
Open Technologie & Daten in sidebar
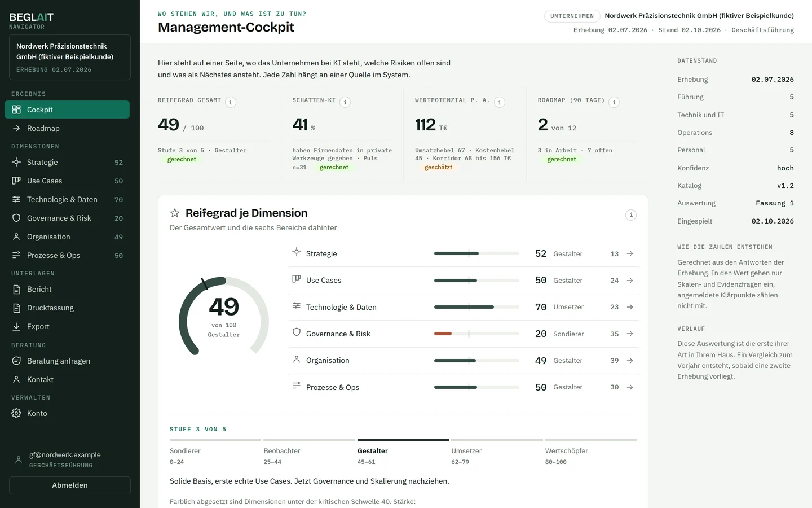[67, 199]
